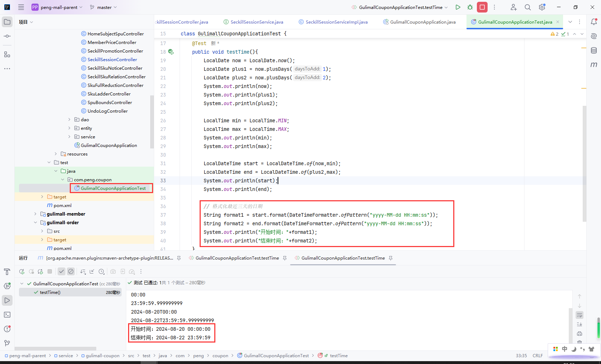Click run gutter icon at line 18

(x=171, y=52)
